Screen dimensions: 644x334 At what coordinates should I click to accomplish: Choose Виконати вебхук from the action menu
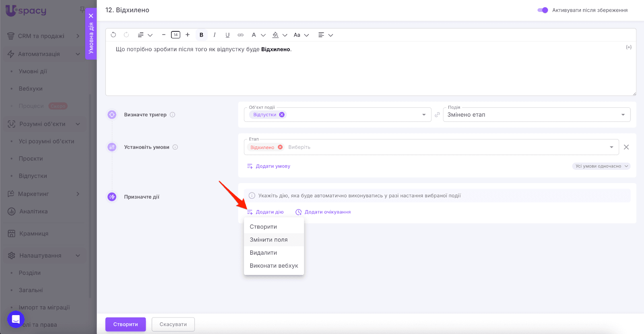[x=274, y=266]
